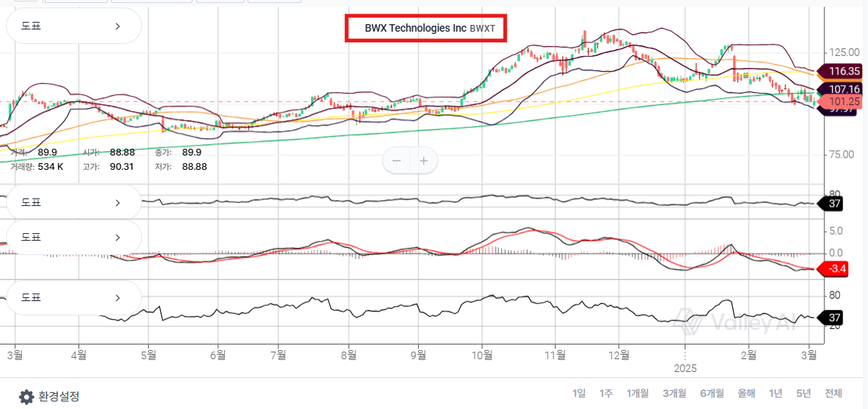Click the 2025 year marker on time axis
Viewport: 868px width, 409px height.
(685, 369)
